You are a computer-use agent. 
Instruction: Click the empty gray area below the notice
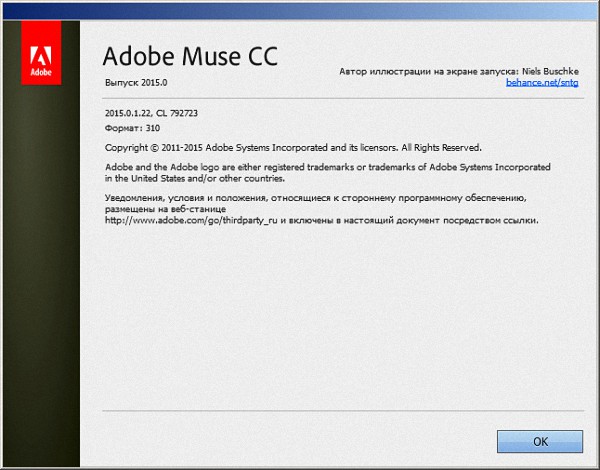[x=340, y=320]
